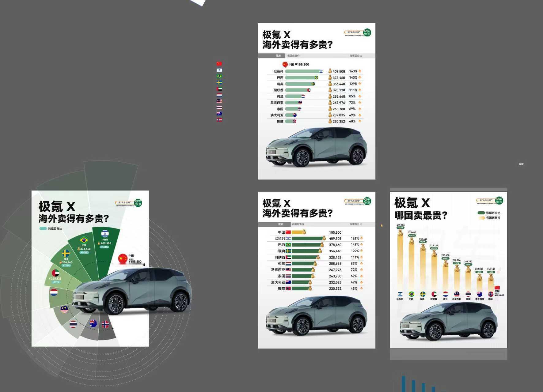Screen dimensions: 543x392
Task: Select the 极氪 X title in the radial chart poster
Action: (x=57, y=207)
